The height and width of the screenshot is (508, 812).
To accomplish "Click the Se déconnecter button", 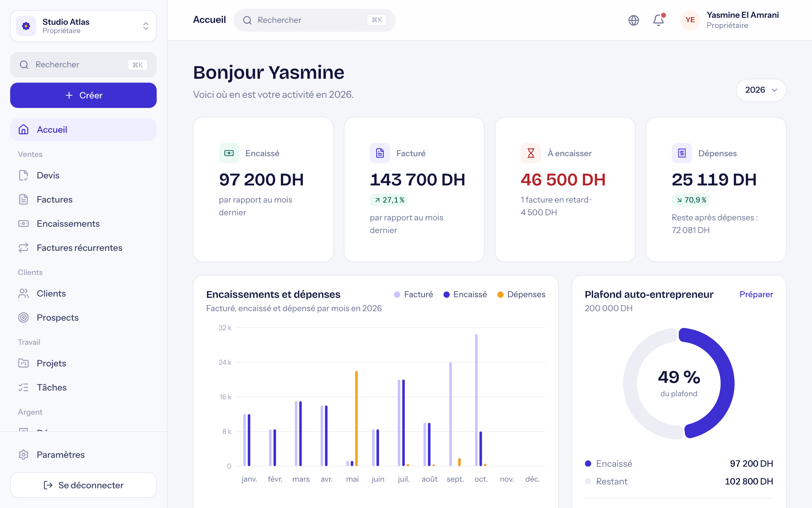I will click(x=83, y=485).
